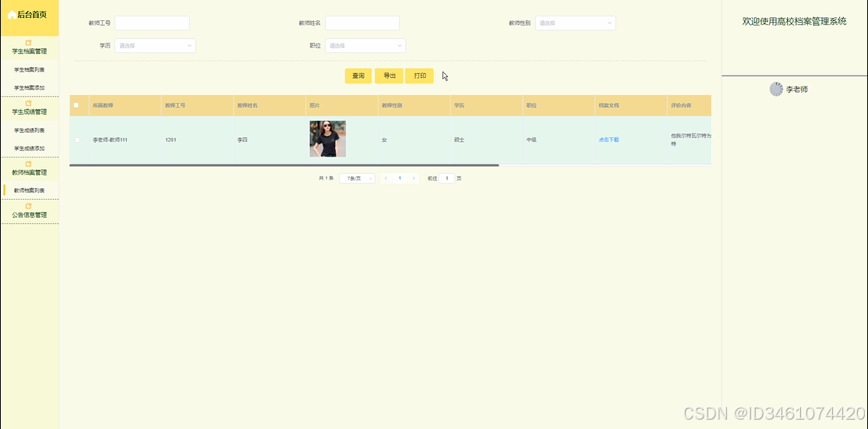The width and height of the screenshot is (868, 429).
Task: Open the 教师性别 dropdown
Action: 575,23
